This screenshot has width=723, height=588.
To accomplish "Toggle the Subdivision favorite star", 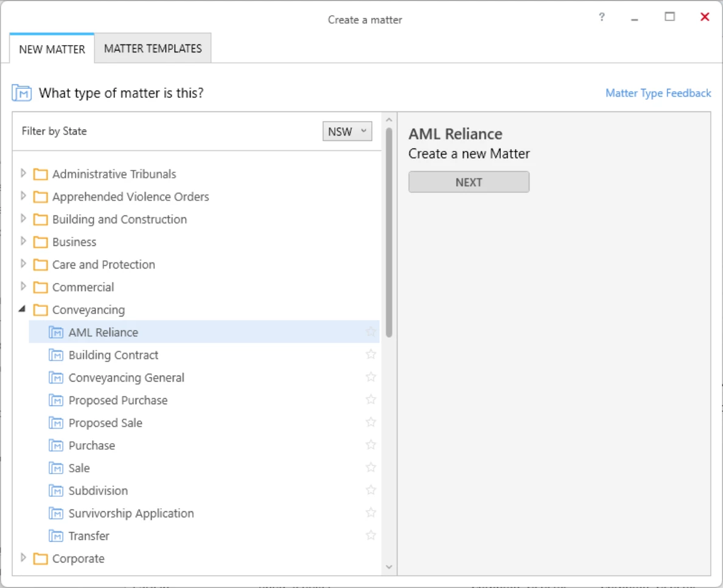I will tap(371, 490).
